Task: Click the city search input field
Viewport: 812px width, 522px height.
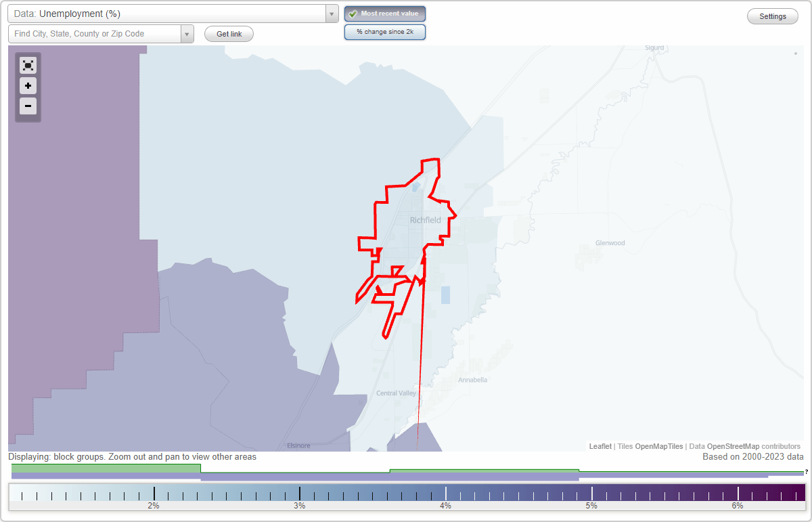Action: (x=95, y=33)
